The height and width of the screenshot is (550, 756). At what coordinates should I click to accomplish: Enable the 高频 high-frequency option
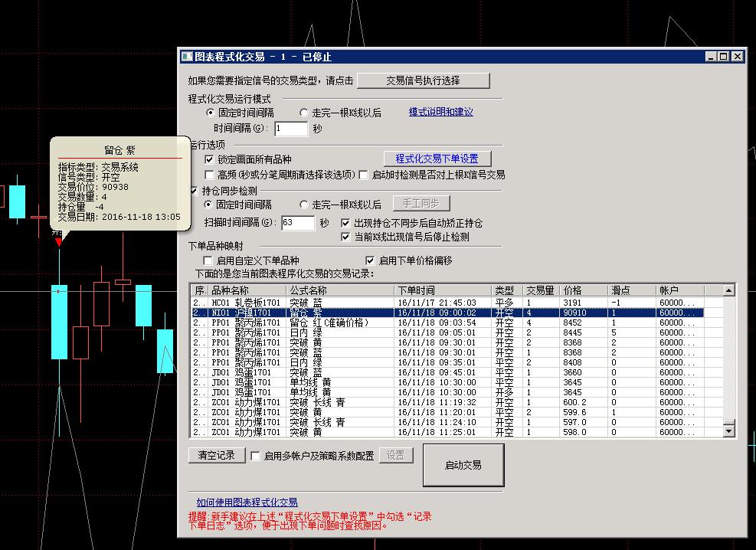click(209, 175)
